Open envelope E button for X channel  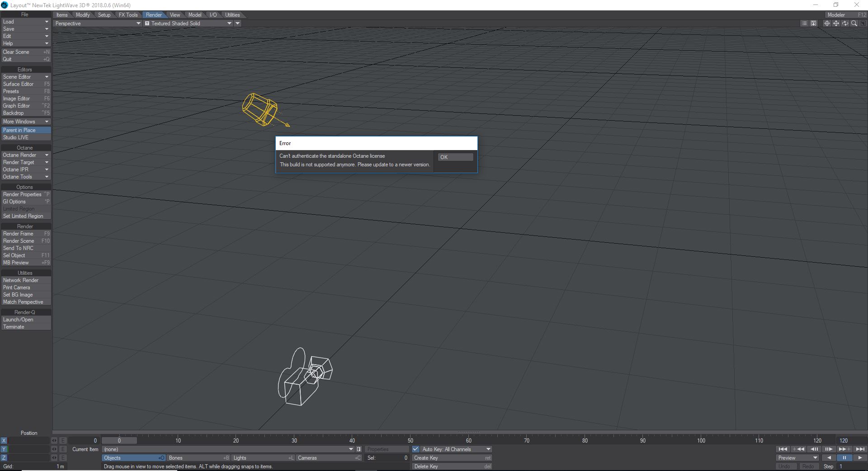click(63, 441)
